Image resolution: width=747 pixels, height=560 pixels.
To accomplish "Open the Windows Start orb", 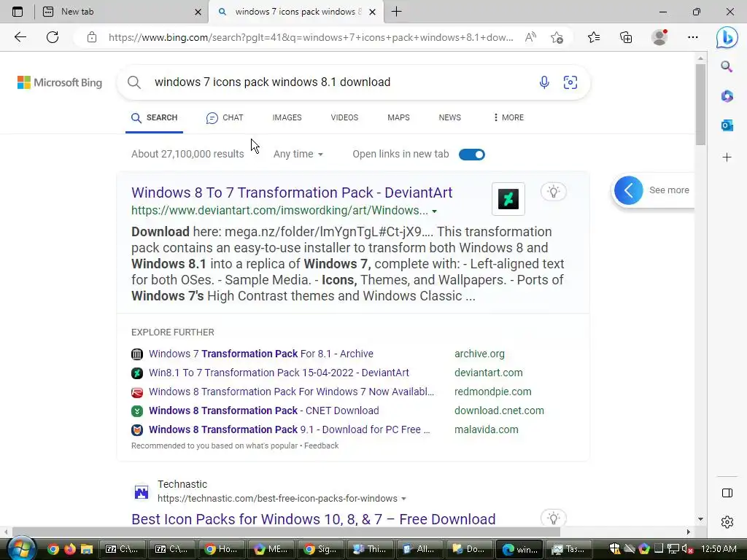I will [x=21, y=548].
